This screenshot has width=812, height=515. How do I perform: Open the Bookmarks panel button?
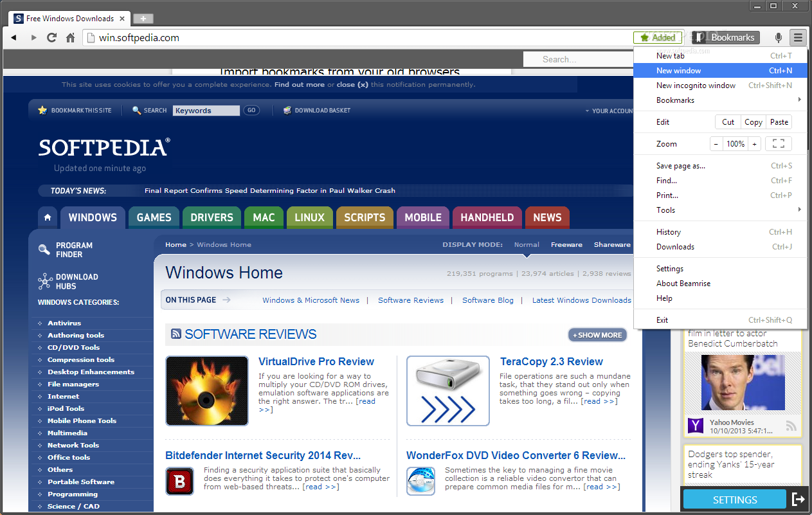[725, 38]
